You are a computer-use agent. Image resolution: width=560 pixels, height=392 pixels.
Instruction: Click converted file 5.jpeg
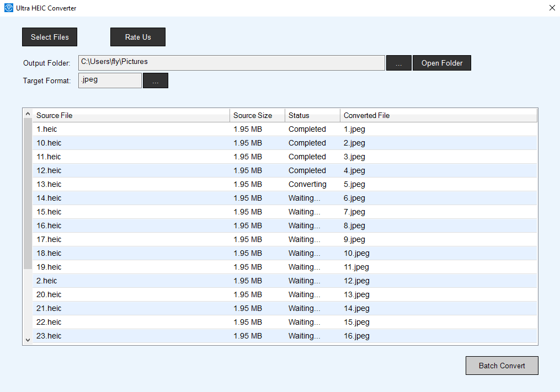(354, 184)
